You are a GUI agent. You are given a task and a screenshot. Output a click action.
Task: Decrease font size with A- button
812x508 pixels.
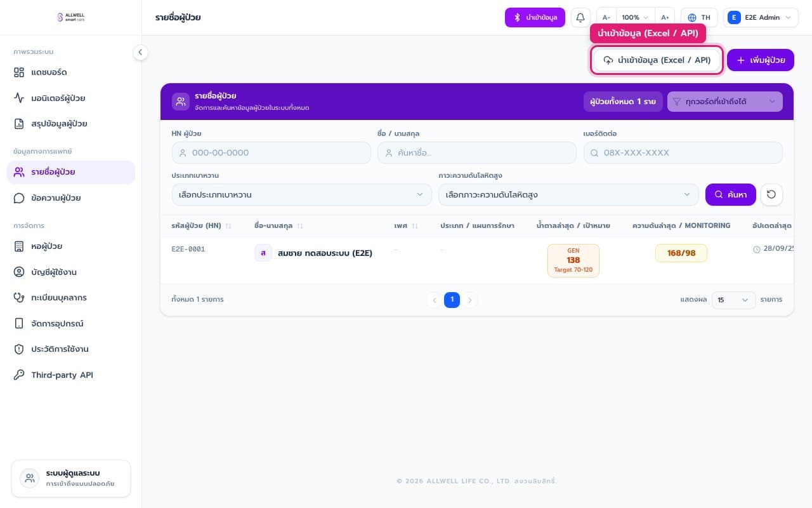pos(606,18)
